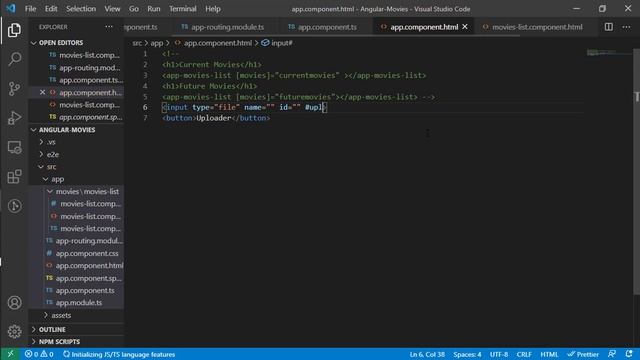Open the Help menu

tap(213, 9)
